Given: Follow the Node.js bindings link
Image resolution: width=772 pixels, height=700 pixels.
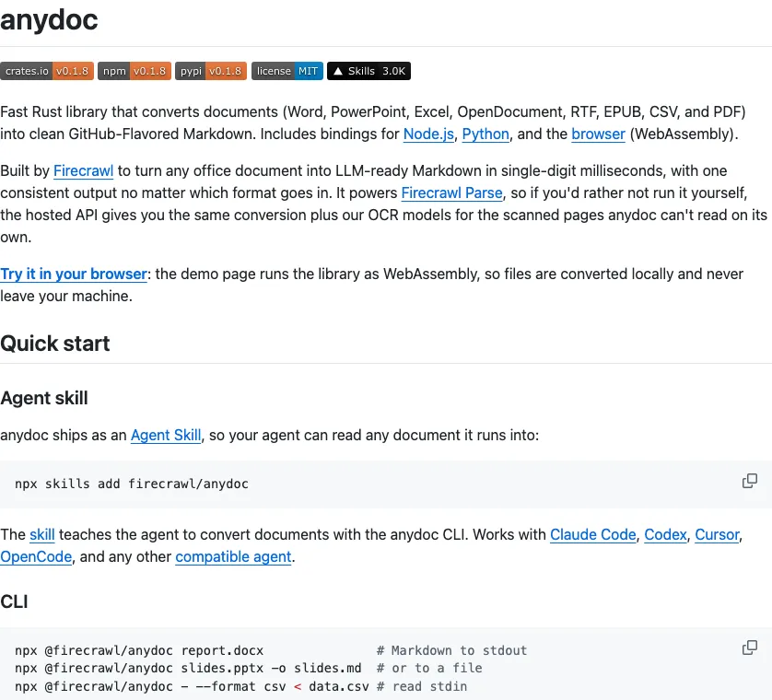Looking at the screenshot, I should (428, 134).
